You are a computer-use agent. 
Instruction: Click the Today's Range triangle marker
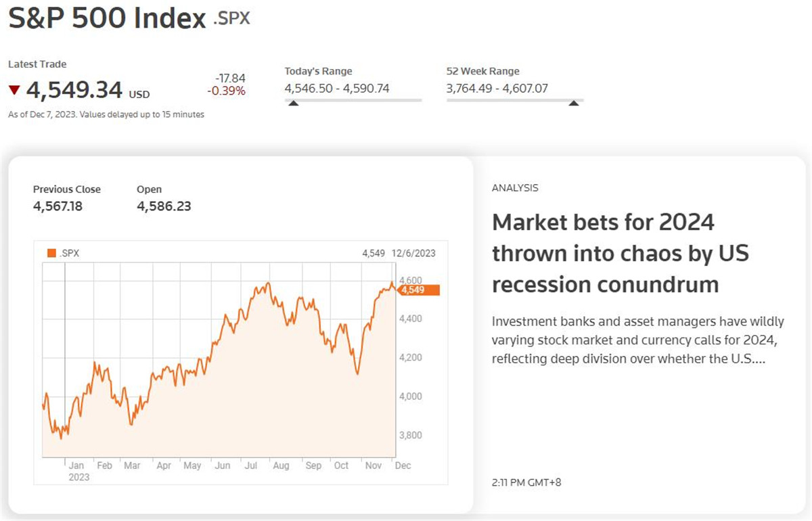point(293,103)
